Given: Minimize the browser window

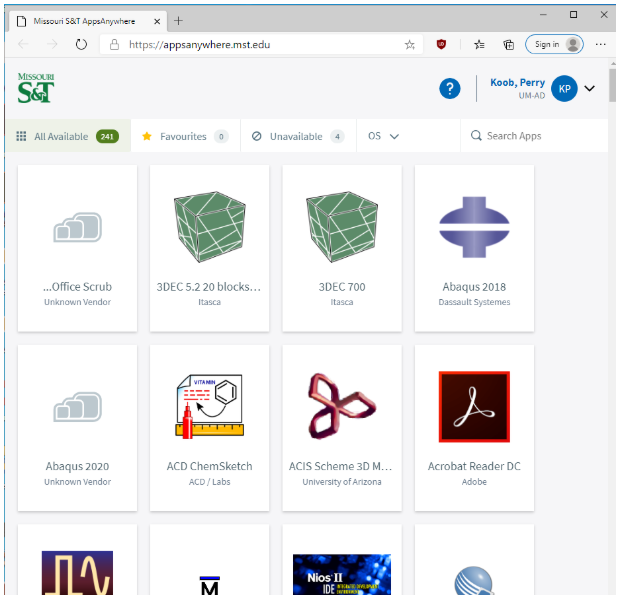Looking at the screenshot, I should tap(543, 15).
